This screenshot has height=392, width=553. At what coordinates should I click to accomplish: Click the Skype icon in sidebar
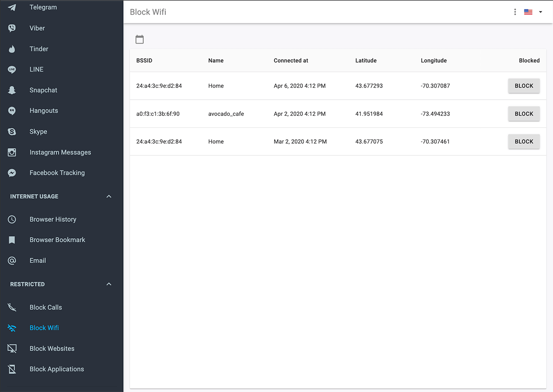pyautogui.click(x=12, y=132)
